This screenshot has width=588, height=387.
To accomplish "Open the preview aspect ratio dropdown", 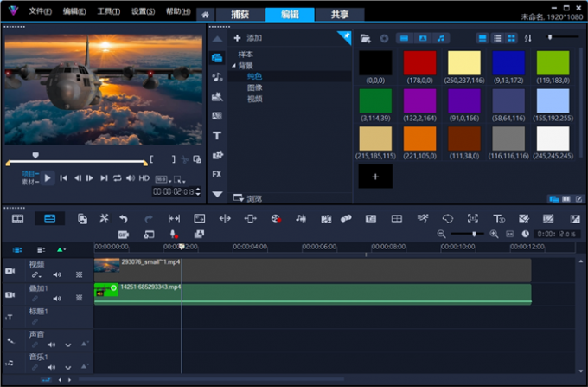I will tap(161, 178).
